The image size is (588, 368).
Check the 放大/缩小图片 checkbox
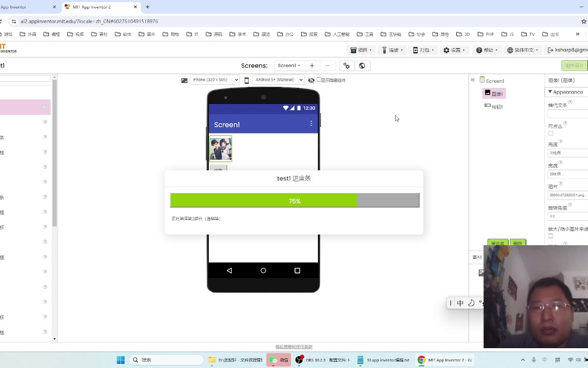(x=551, y=236)
